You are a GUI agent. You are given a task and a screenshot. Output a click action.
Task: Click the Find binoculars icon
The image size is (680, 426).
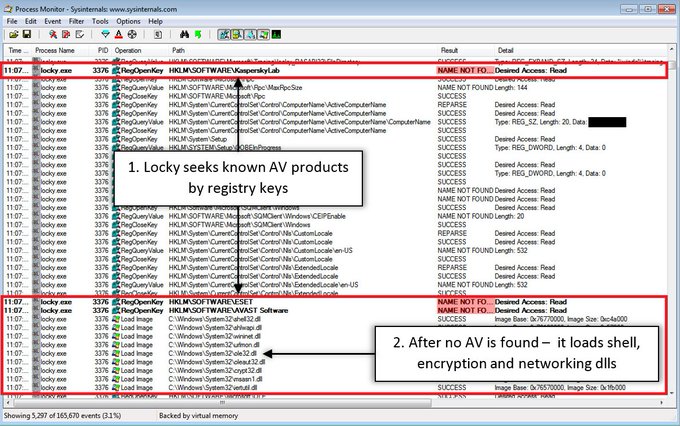click(x=184, y=34)
